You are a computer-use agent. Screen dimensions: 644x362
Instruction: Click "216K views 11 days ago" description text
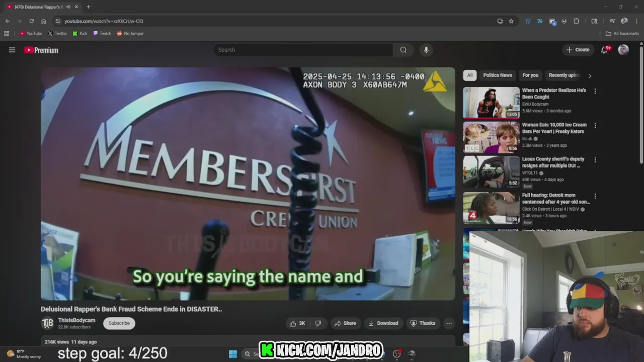70,342
